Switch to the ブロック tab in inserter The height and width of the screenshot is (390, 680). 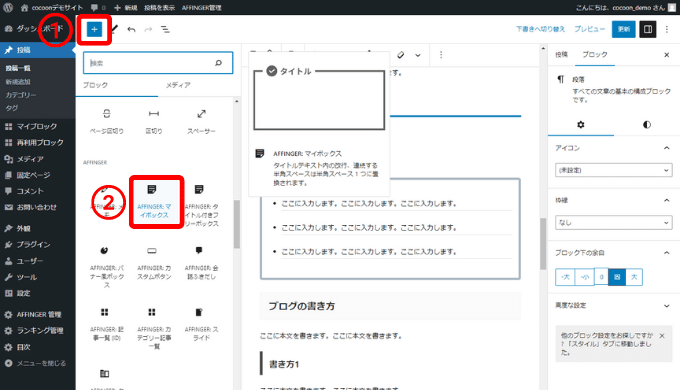click(x=95, y=85)
